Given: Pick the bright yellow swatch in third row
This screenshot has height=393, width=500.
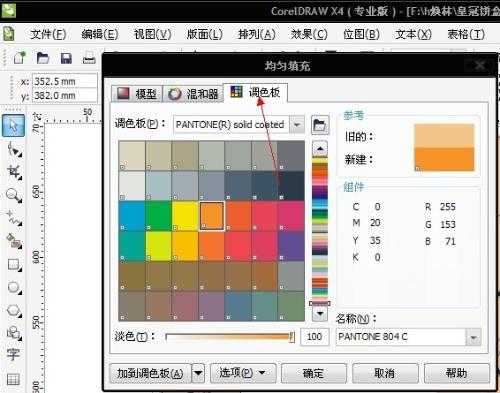Looking at the screenshot, I should coord(185,216).
